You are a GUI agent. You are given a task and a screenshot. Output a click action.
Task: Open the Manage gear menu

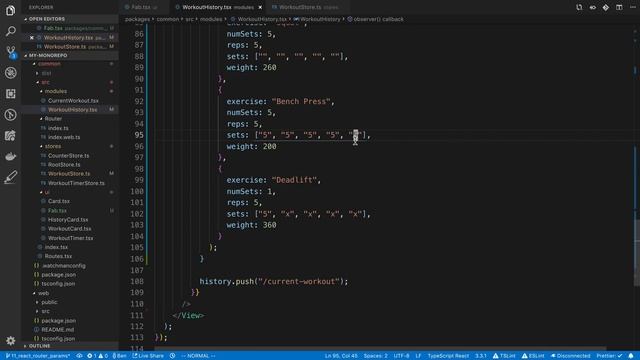click(11, 340)
